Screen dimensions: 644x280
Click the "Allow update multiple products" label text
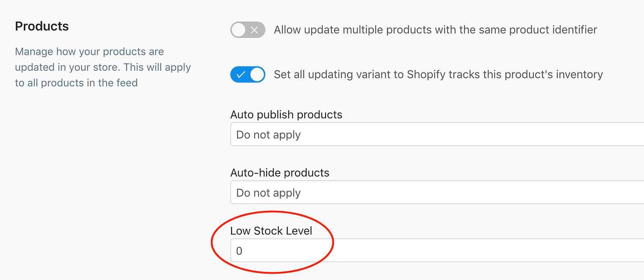[x=435, y=30]
